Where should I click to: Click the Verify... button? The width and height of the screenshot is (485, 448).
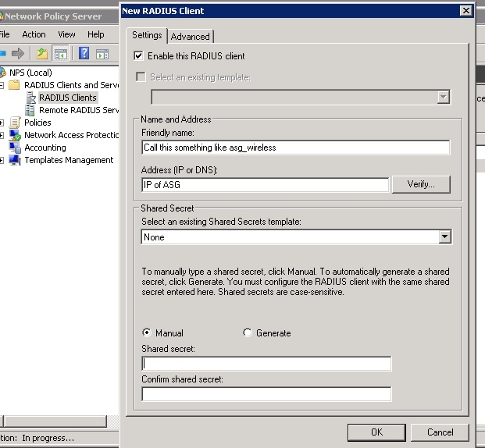pos(421,184)
